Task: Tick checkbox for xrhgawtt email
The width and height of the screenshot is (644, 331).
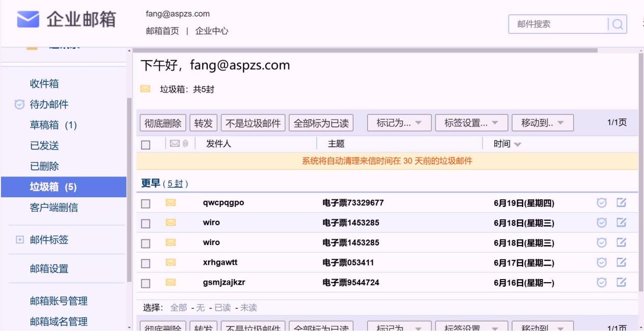Action: (x=146, y=263)
